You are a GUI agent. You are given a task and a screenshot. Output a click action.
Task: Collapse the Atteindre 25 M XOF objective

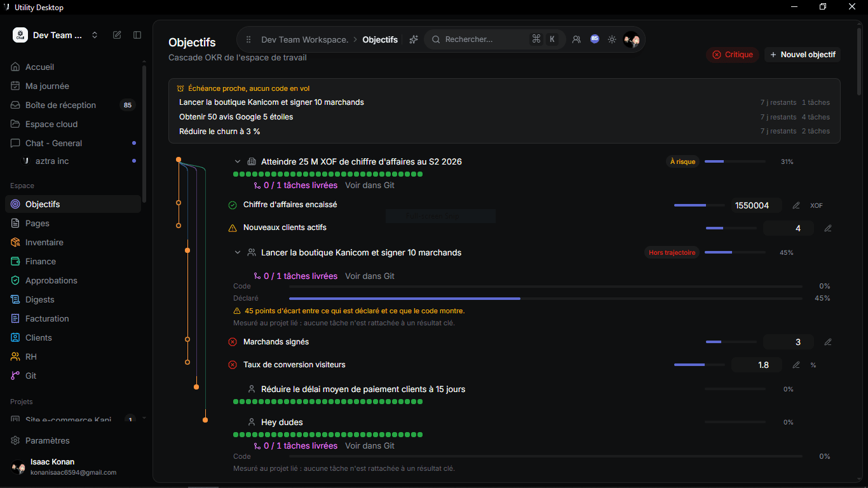[238, 162]
